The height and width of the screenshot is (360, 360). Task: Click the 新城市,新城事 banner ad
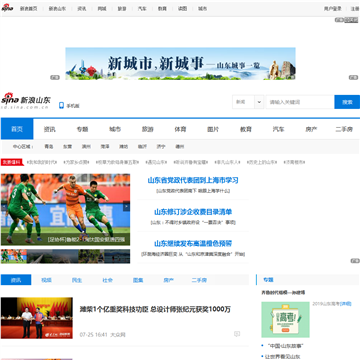pos(180,63)
